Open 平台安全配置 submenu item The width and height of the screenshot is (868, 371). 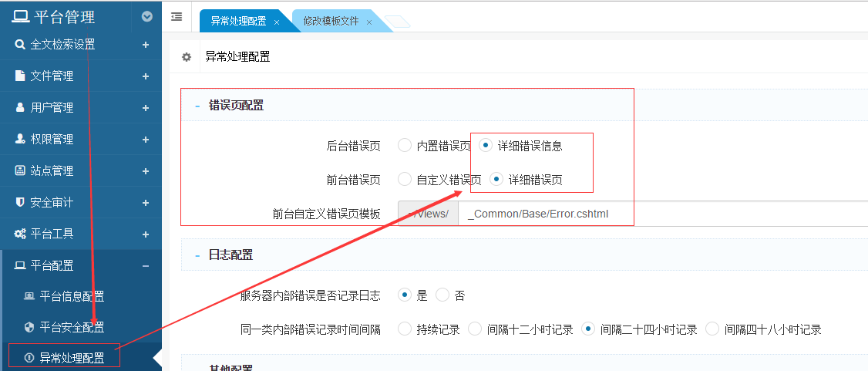[72, 328]
